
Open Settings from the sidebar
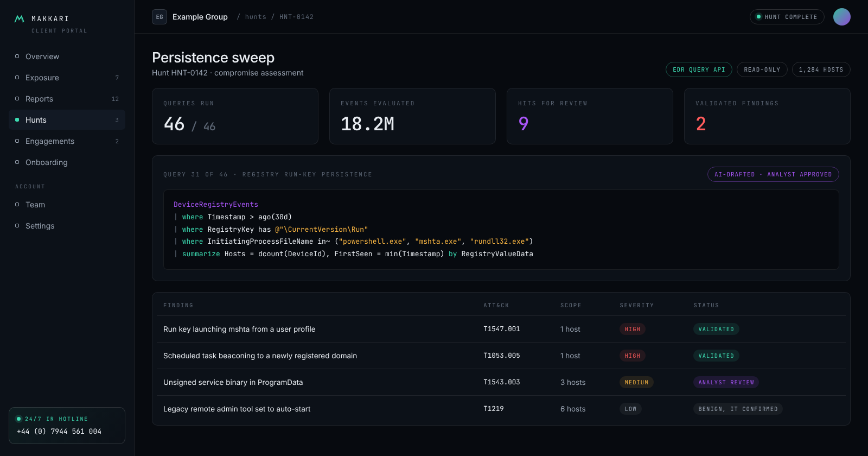click(x=67, y=226)
